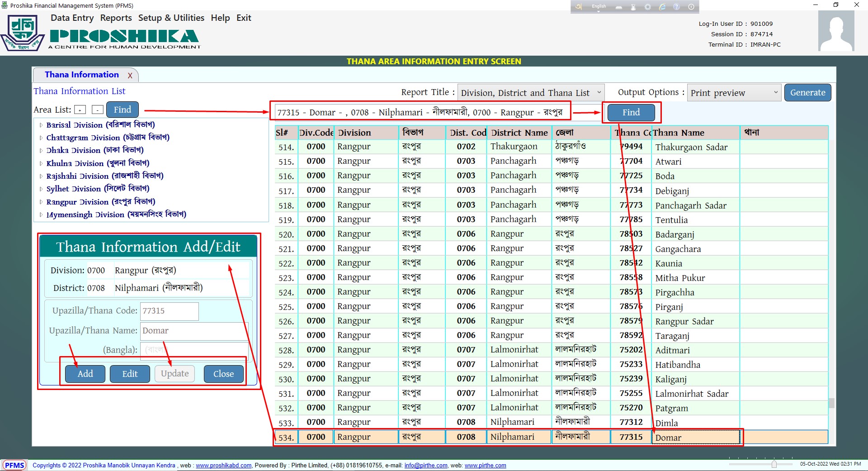Select the Patgram thana cell
The image size is (868, 471).
click(x=695, y=408)
